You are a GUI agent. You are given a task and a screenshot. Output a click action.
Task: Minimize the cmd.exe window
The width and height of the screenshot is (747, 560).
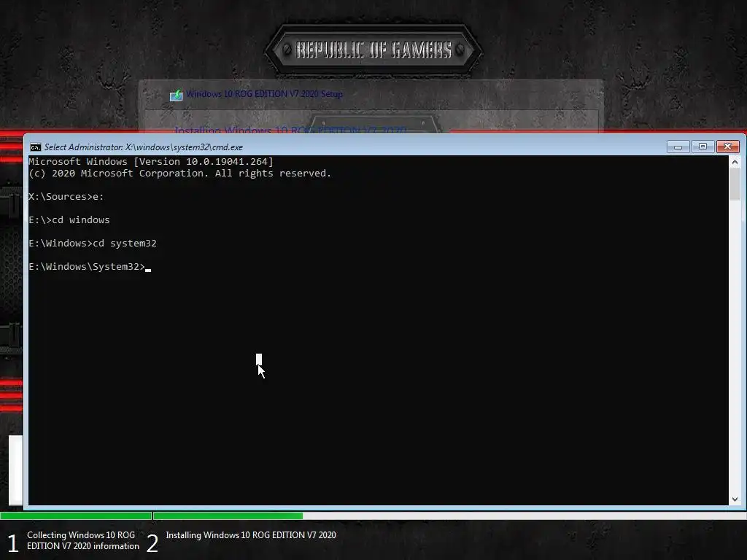678,147
